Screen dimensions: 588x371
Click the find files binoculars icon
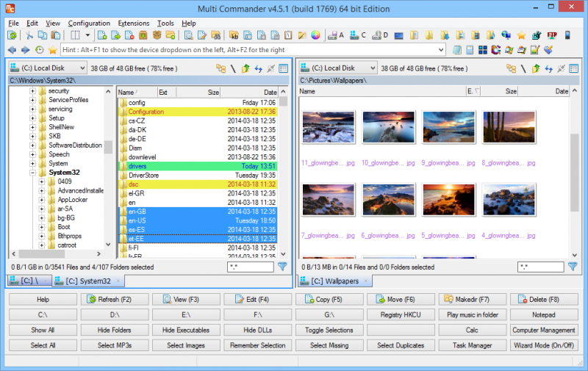tap(216, 35)
